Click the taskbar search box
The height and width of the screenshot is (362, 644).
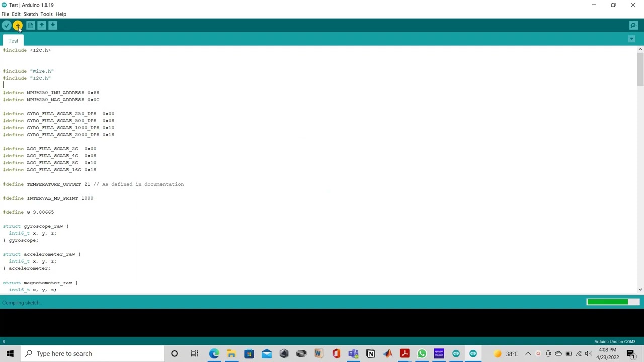pos(93,353)
